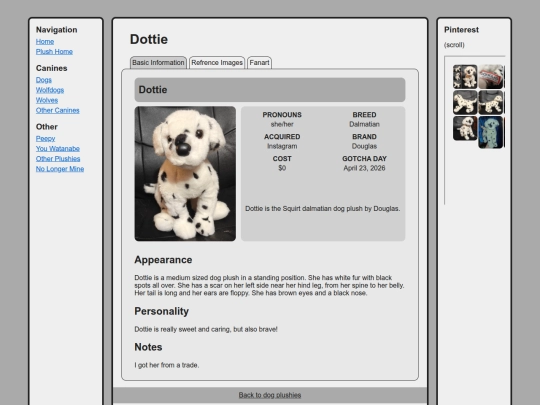Image resolution: width=540 pixels, height=405 pixels.
Task: Click the Dalmatian breed value
Action: click(364, 124)
